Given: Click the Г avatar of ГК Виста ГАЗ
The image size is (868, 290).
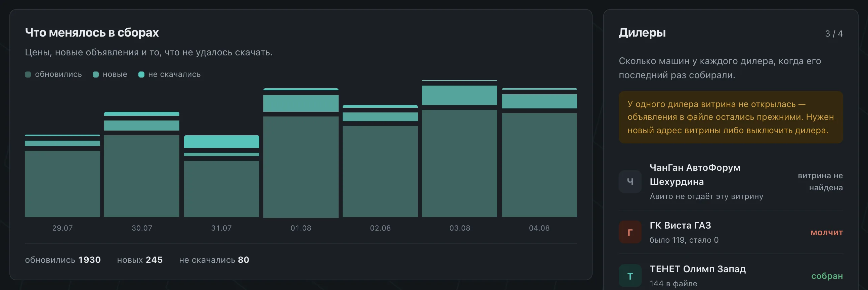Looking at the screenshot, I should click(x=630, y=232).
